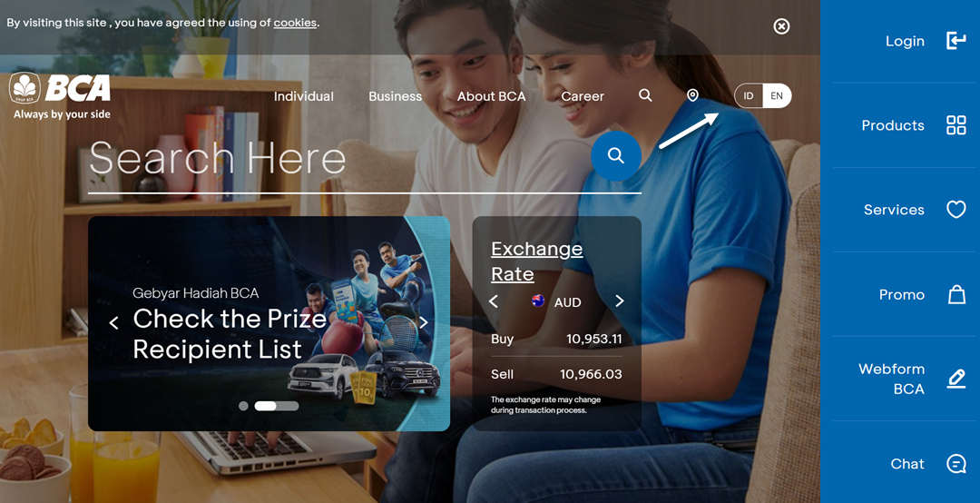The width and height of the screenshot is (980, 503).
Task: Dismiss the cookie notice banner
Action: [781, 26]
